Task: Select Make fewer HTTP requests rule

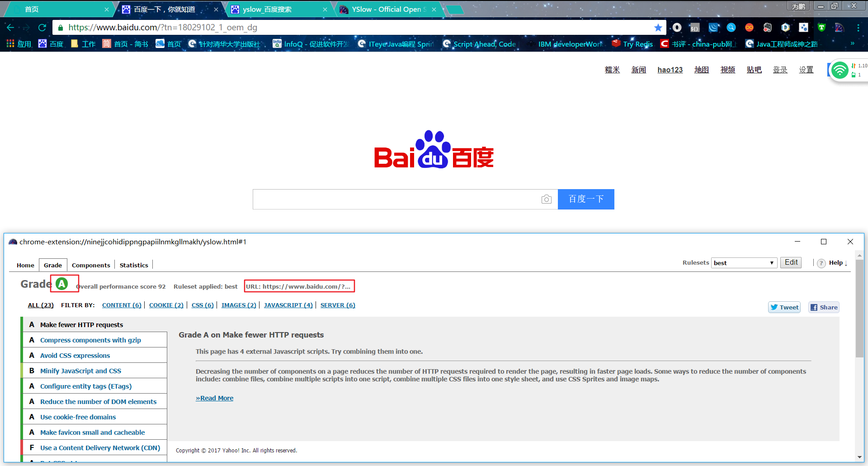Action: (x=94, y=324)
